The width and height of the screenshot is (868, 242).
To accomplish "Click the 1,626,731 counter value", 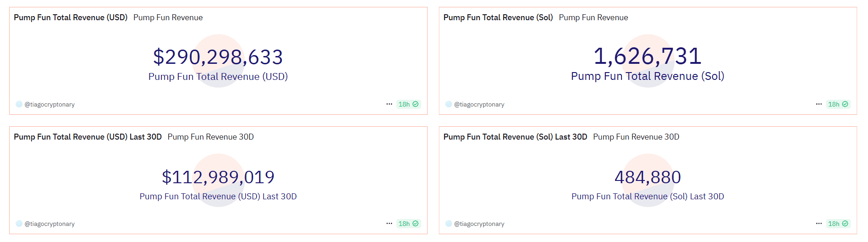I will 648,56.
